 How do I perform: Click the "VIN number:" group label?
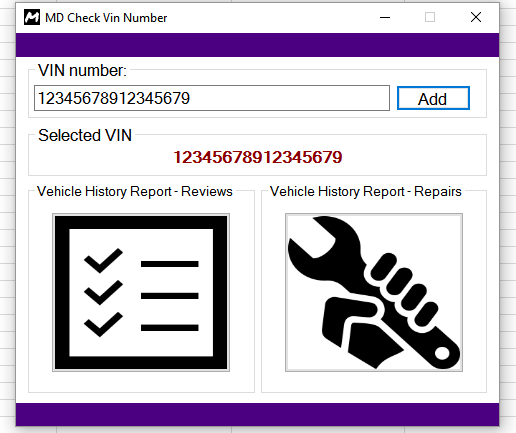coord(82,70)
